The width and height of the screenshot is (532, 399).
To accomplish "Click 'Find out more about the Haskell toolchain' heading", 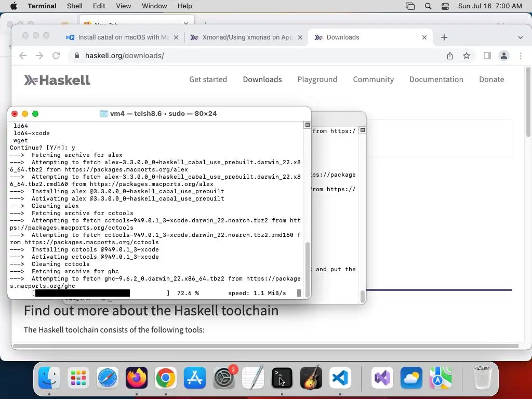I will [x=151, y=311].
